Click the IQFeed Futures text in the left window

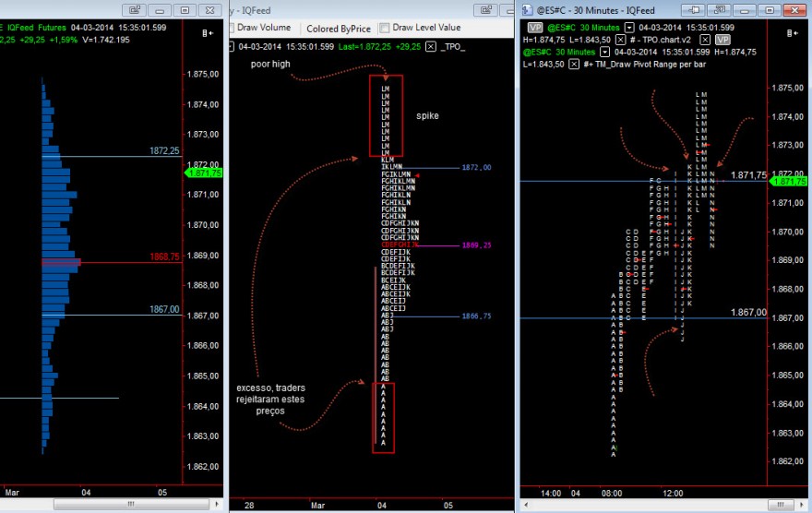point(37,28)
